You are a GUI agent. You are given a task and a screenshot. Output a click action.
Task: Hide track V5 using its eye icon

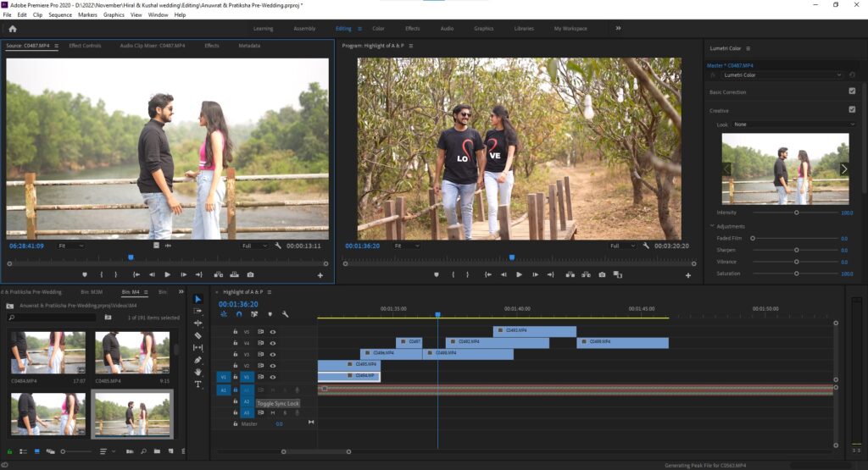pos(273,332)
